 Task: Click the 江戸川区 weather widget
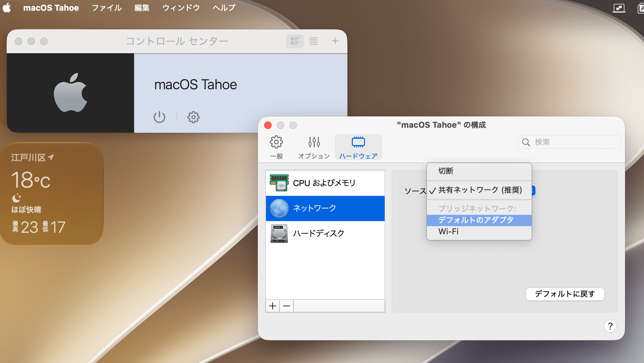click(x=52, y=194)
